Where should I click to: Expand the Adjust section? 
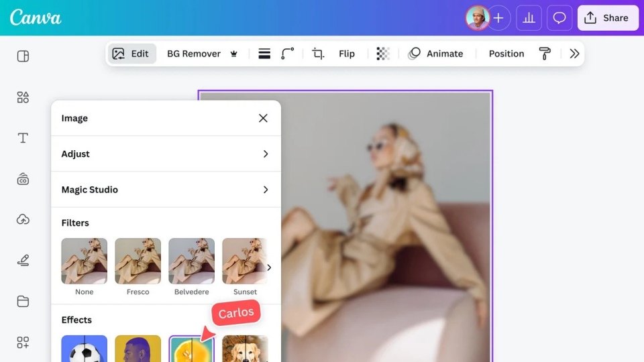click(266, 154)
